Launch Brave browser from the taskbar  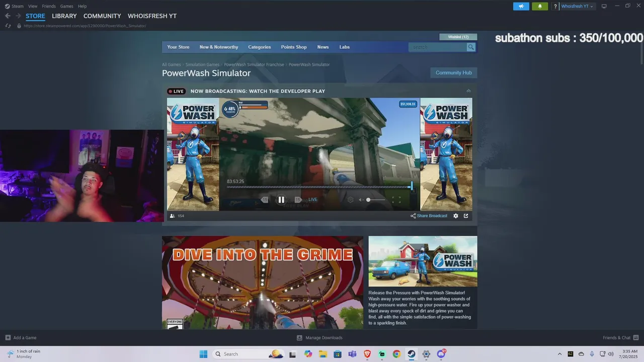point(367,354)
